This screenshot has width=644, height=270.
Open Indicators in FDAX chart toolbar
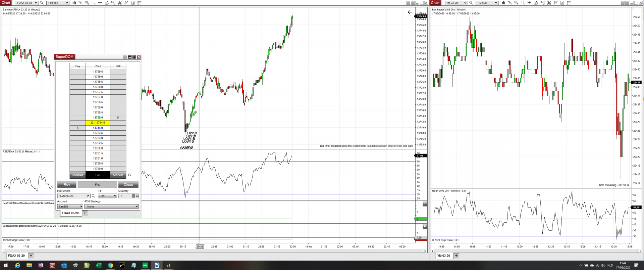pos(126,3)
